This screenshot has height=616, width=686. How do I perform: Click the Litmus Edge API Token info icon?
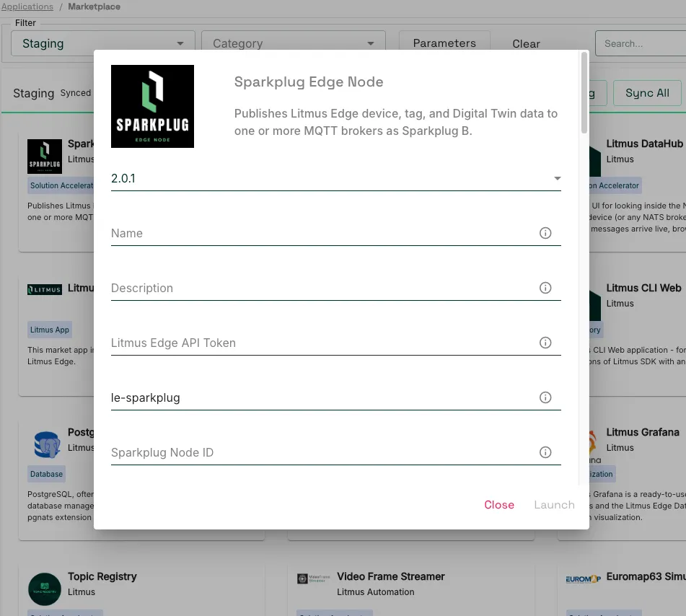[x=545, y=343]
